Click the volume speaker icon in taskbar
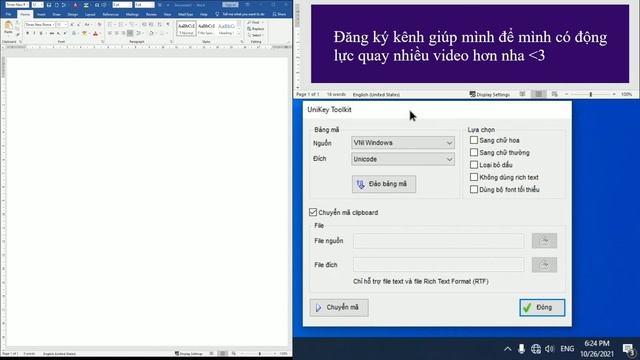 coord(549,349)
